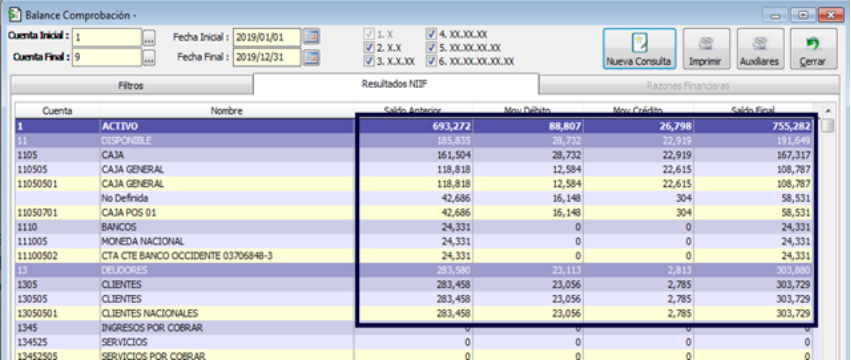
Task: Click ACTIVO mov crédito 26,798
Action: (676, 126)
